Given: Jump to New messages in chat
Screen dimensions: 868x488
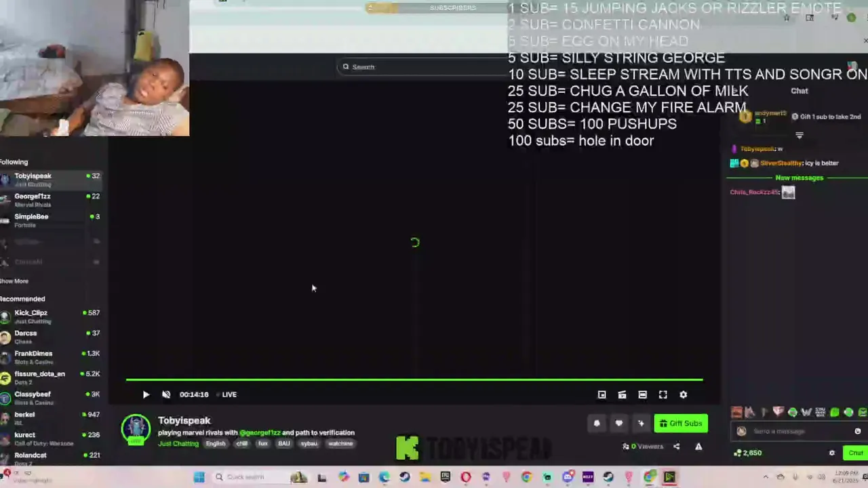Looking at the screenshot, I should click(x=799, y=178).
